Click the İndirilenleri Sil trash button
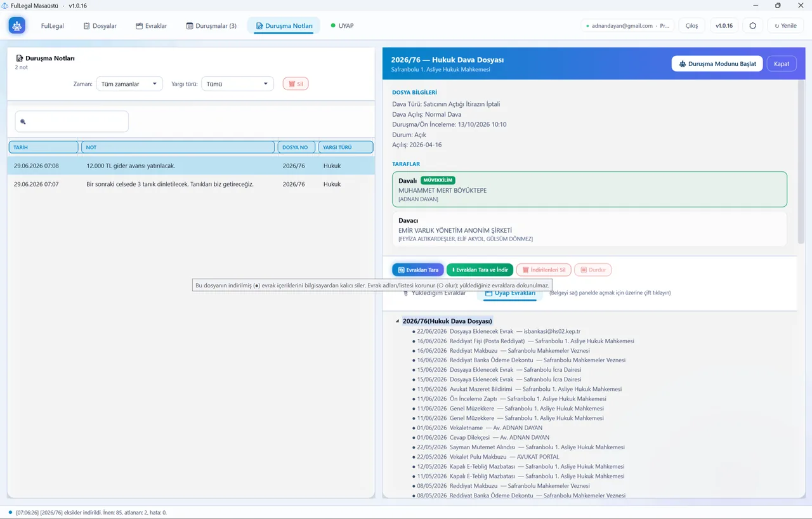Image resolution: width=812 pixels, height=519 pixels. tap(544, 270)
